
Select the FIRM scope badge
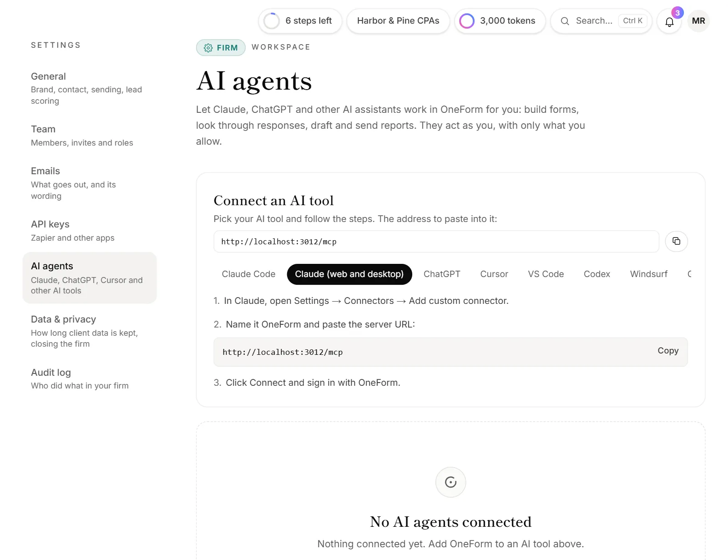point(221,48)
